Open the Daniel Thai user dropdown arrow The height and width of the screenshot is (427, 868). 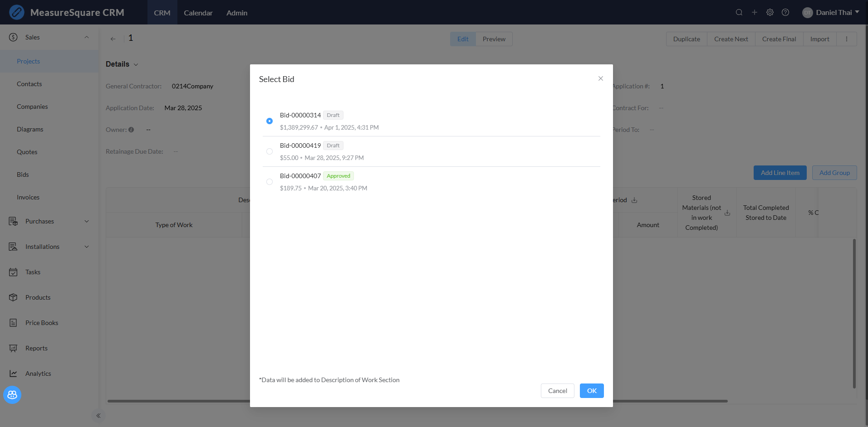tap(857, 12)
